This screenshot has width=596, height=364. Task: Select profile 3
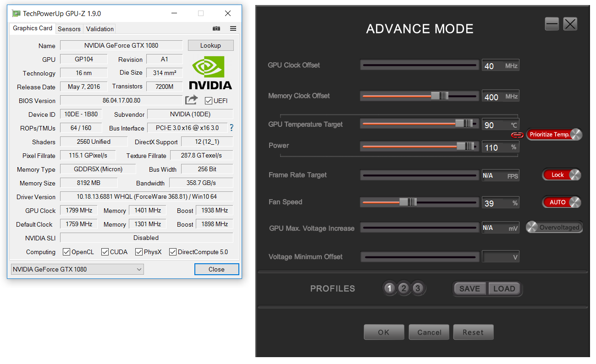point(417,288)
